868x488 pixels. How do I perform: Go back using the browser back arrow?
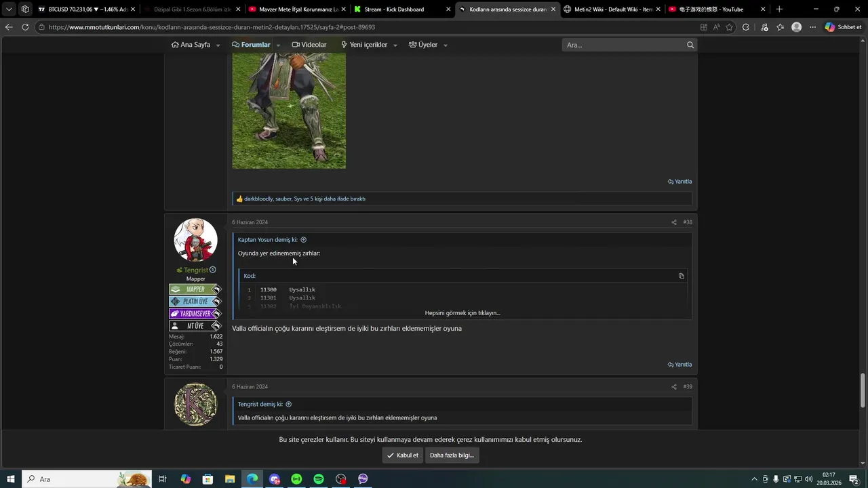[9, 27]
